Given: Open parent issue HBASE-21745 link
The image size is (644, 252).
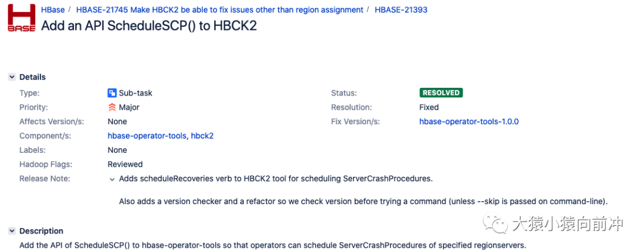Looking at the screenshot, I should click(219, 10).
